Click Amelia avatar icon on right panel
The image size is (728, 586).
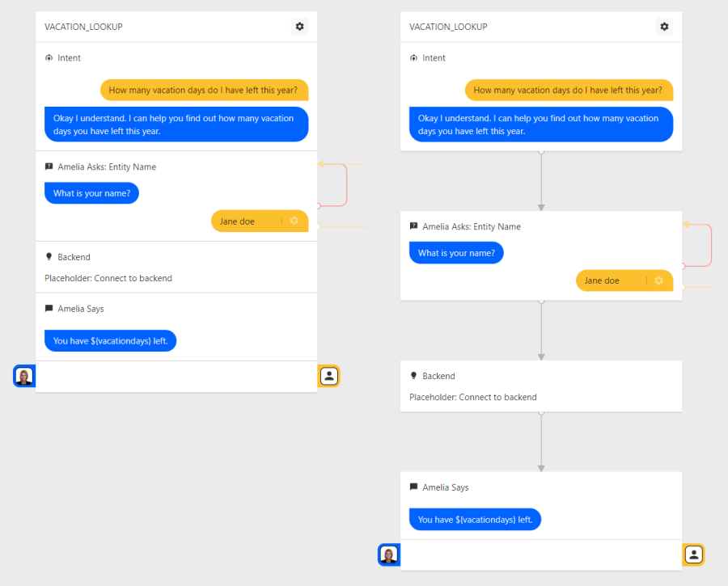(389, 554)
